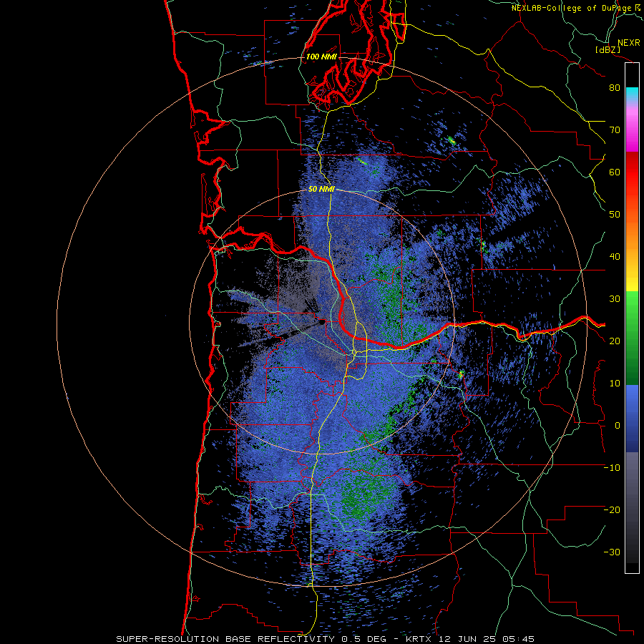This screenshot has height=644, width=644.
Task: Click the "30" value on the dBZ scale
Action: [x=615, y=299]
